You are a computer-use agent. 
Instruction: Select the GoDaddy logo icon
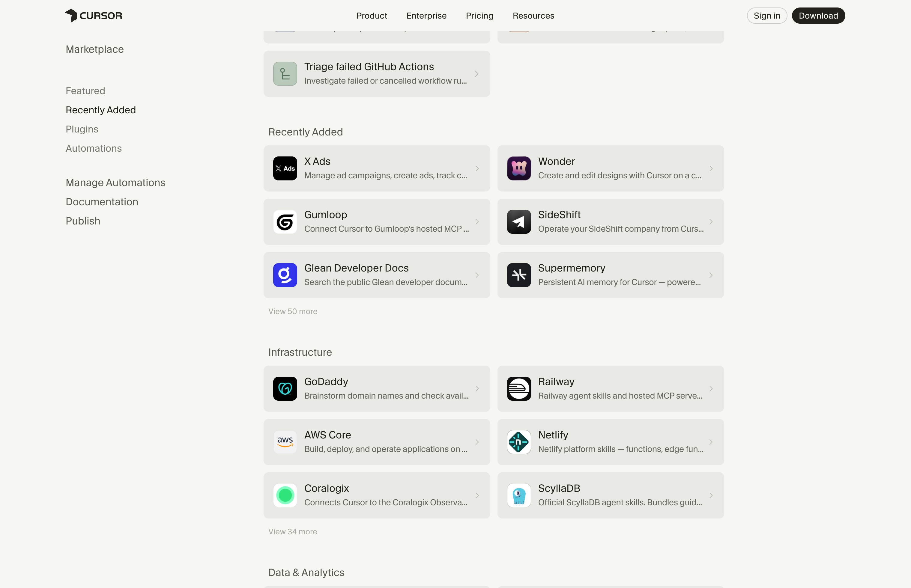[x=285, y=389]
